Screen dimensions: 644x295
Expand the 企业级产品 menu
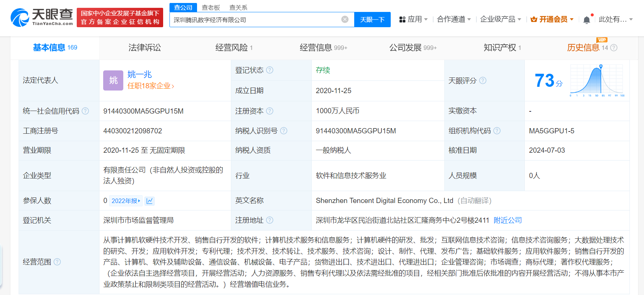(501, 19)
